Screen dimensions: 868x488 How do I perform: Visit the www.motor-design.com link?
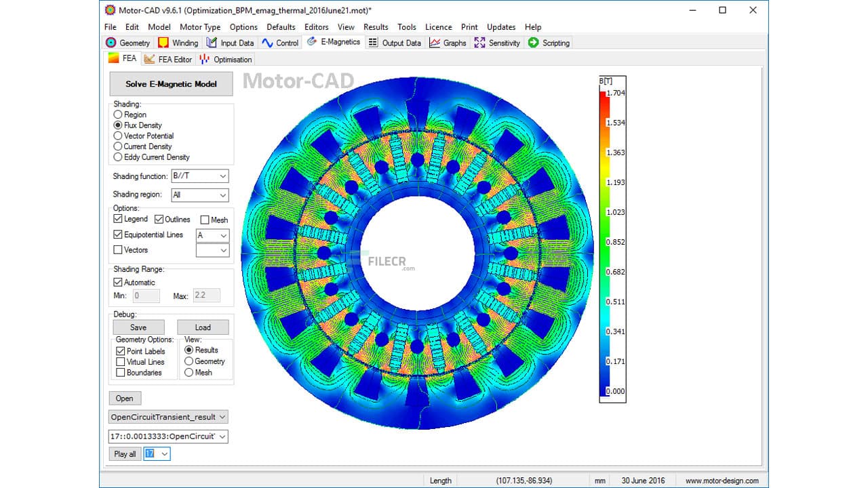721,480
